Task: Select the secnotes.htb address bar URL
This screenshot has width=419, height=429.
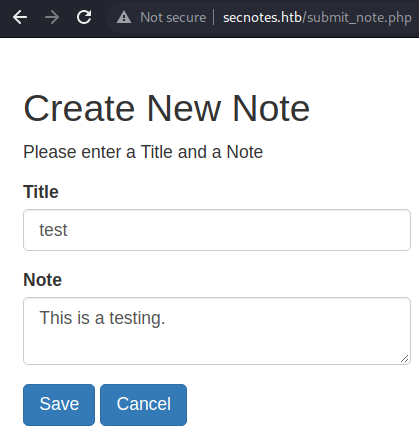Action: click(x=317, y=18)
